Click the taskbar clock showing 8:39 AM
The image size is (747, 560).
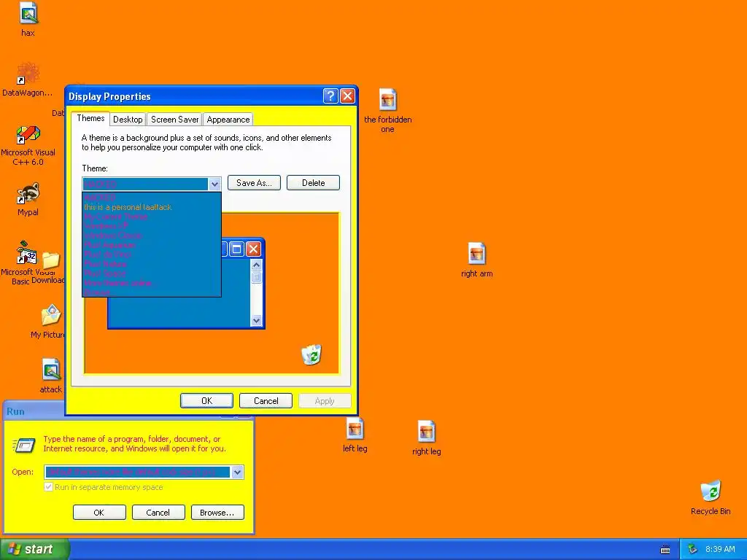(720, 549)
